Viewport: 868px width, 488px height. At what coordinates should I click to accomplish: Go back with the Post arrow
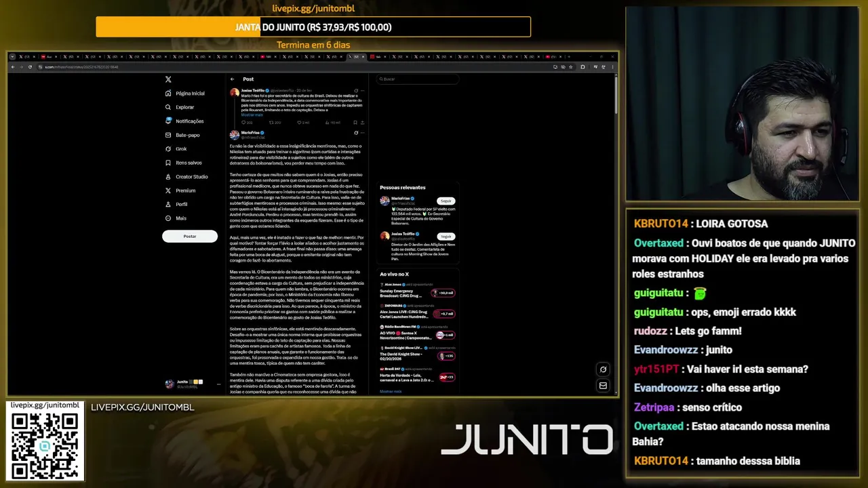point(233,79)
